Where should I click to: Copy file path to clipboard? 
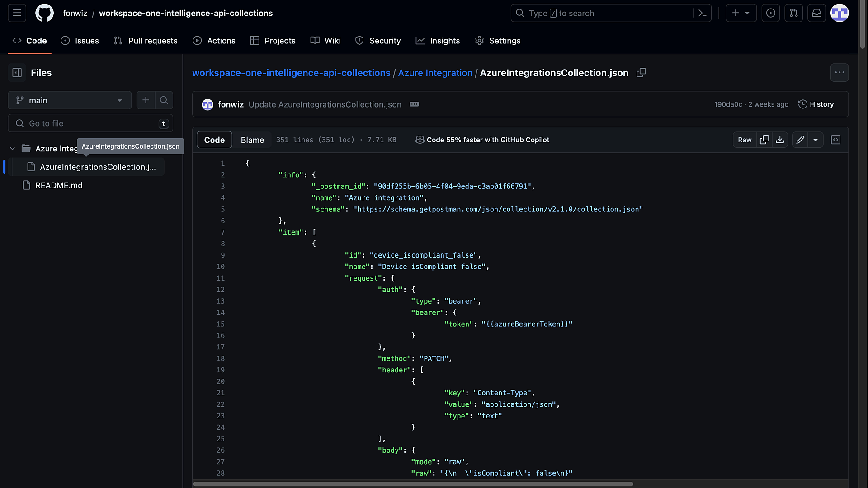coord(641,73)
